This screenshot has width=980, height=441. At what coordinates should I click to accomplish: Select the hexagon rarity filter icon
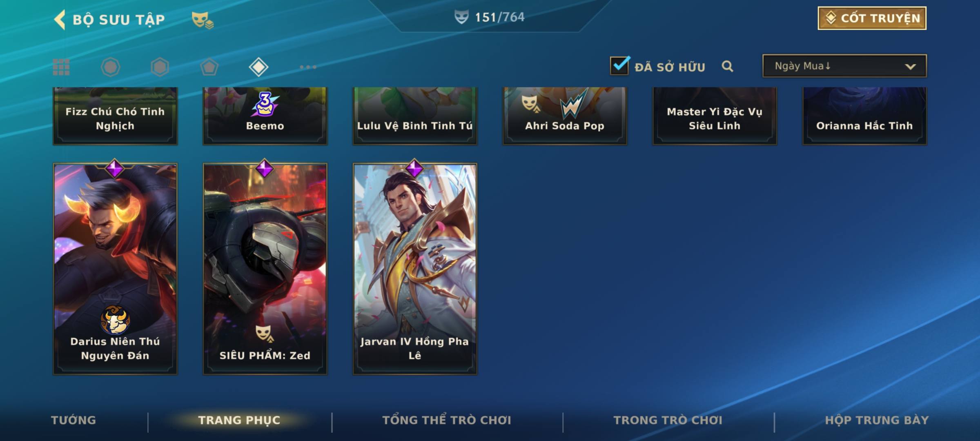(x=160, y=67)
